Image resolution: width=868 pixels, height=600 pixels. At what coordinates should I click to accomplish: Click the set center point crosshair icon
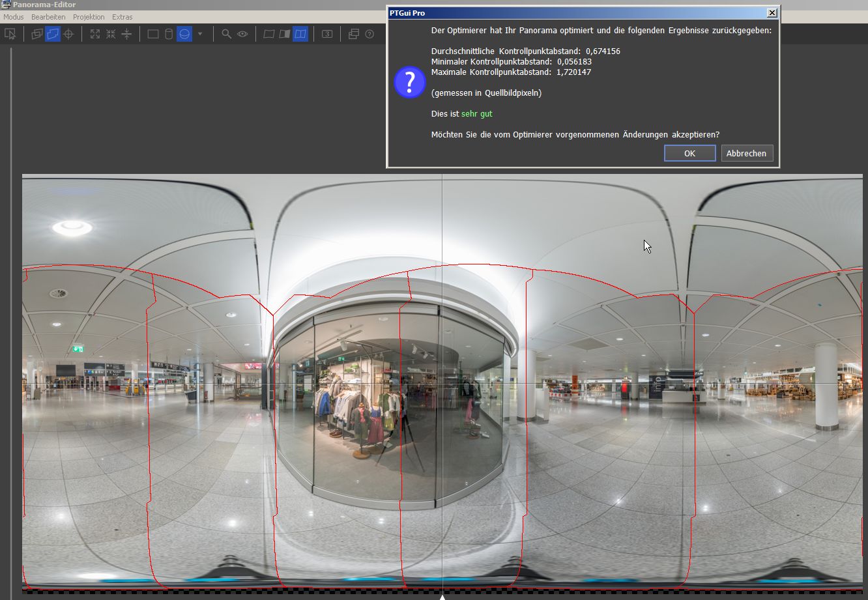click(68, 34)
